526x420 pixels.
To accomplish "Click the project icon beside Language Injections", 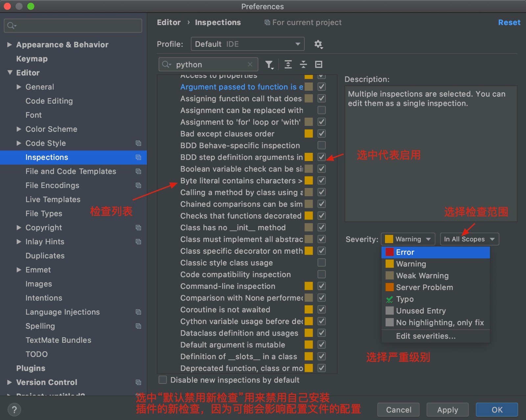I will coord(138,312).
